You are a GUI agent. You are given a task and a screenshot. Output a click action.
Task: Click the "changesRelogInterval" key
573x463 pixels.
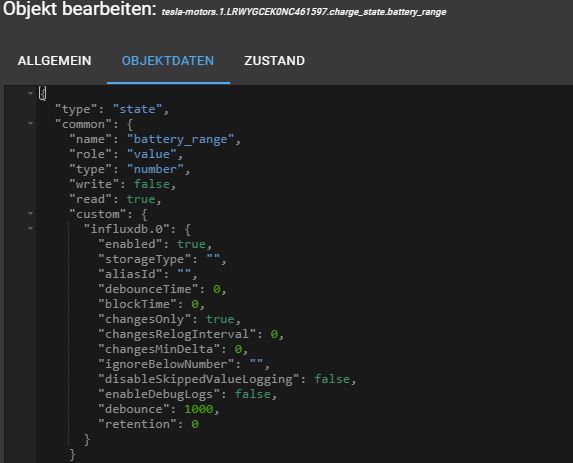[x=177, y=334]
